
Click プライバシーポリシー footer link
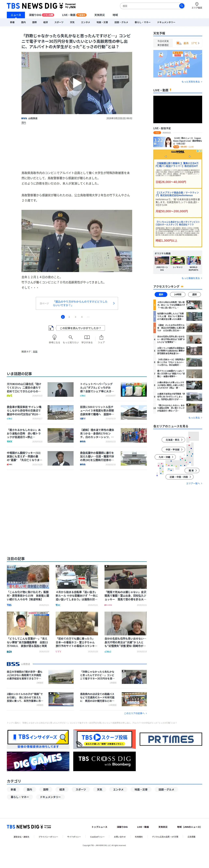(48, 837)
